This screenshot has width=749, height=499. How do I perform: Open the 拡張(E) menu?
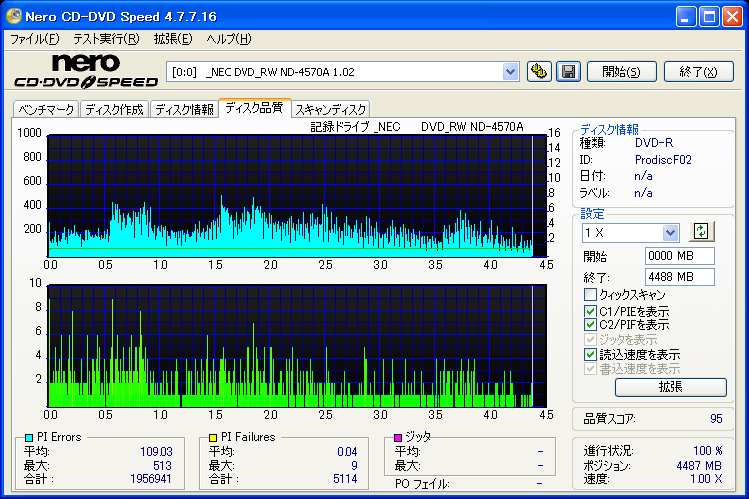[173, 39]
